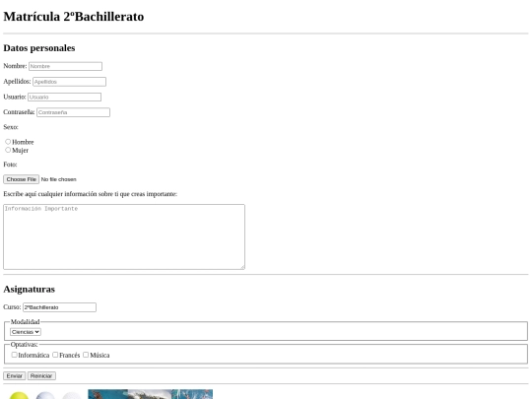
Task: Click the yellow ball image
Action: click(19, 395)
